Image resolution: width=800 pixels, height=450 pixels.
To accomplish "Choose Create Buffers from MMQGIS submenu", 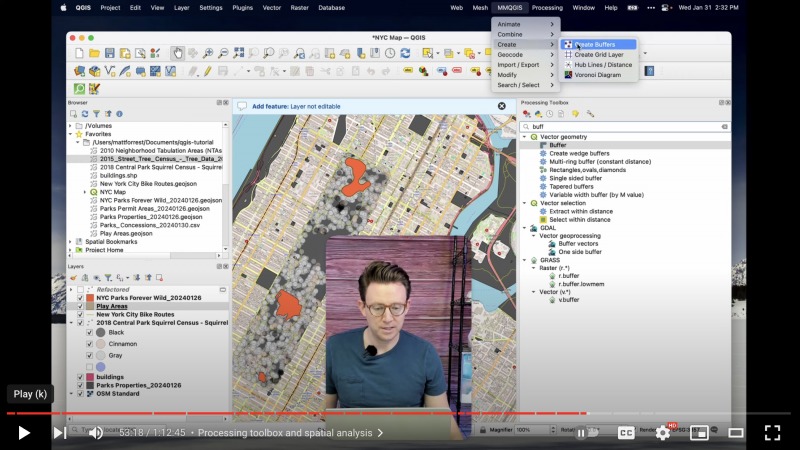I will (x=595, y=44).
